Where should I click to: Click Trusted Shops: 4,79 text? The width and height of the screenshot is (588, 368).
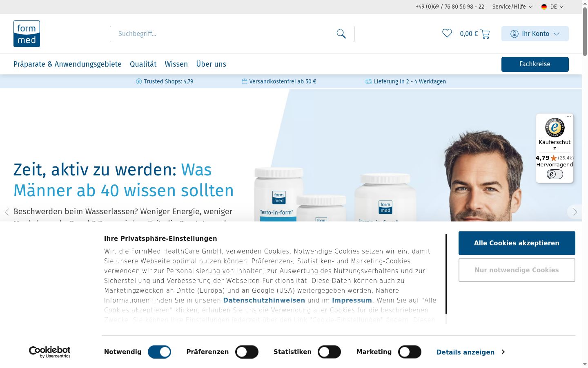[168, 81]
